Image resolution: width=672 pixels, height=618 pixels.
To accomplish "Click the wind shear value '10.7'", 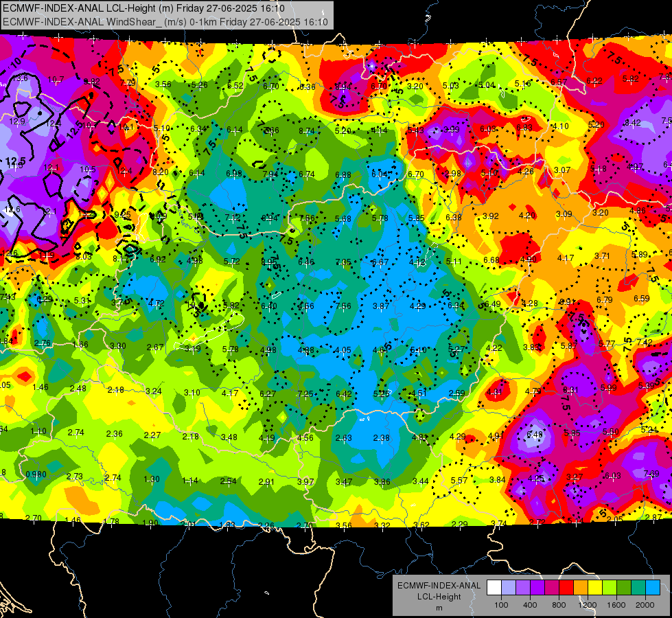I will 56,80.
